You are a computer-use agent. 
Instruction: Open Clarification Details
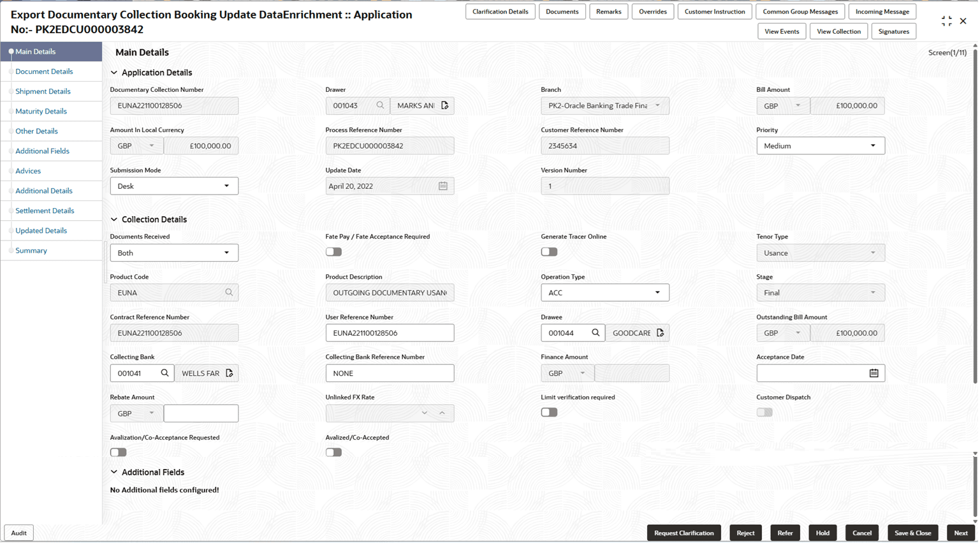tap(501, 11)
